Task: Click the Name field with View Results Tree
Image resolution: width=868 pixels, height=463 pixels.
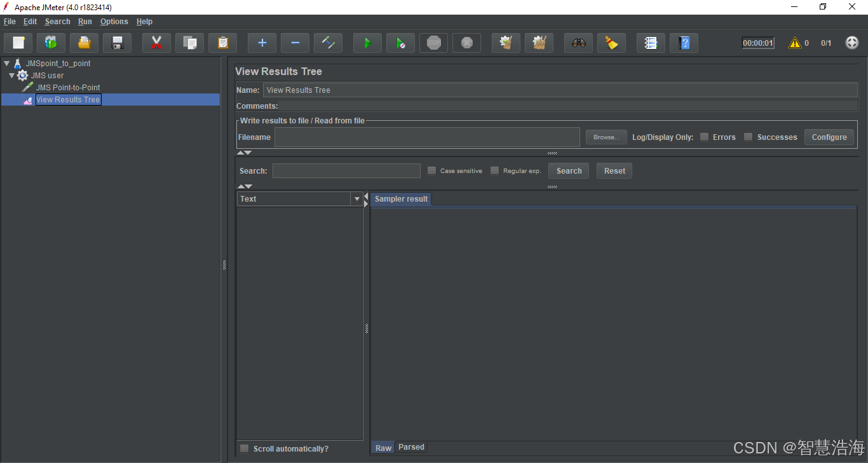Action: pyautogui.click(x=560, y=90)
